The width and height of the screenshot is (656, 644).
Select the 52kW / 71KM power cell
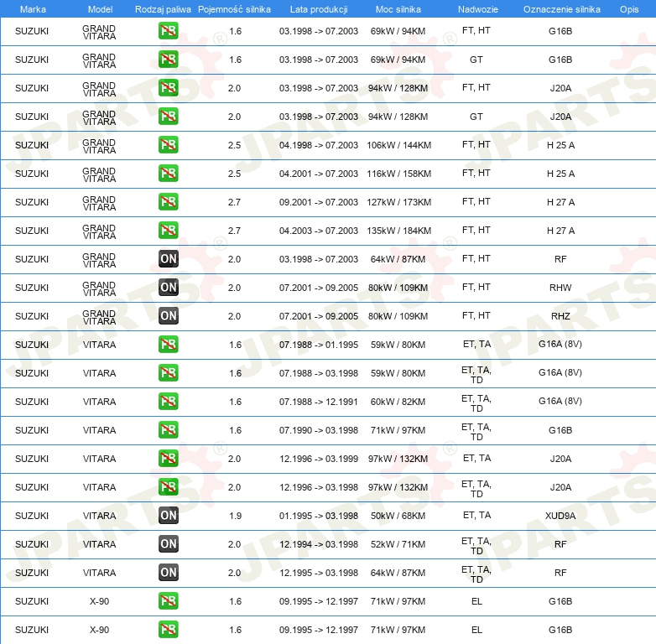point(398,544)
